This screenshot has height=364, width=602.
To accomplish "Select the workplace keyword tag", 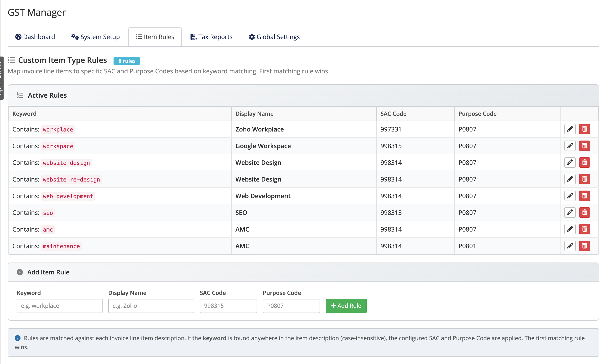I will (58, 129).
